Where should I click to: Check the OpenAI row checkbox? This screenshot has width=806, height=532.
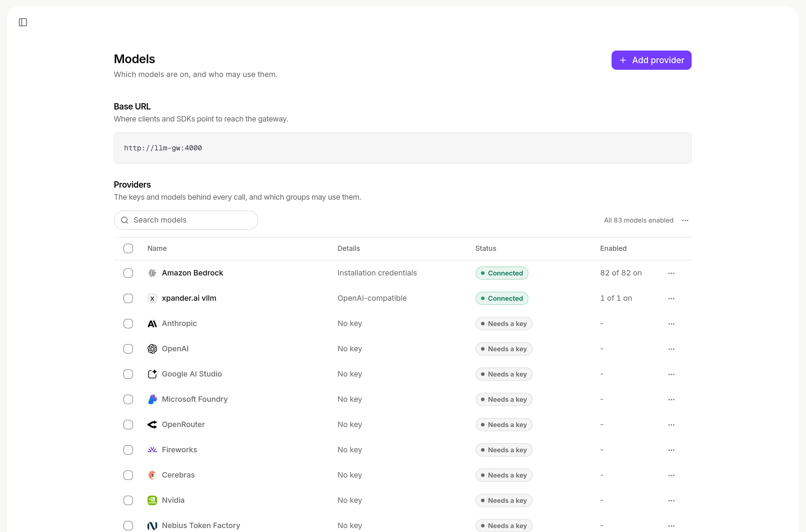pos(128,349)
